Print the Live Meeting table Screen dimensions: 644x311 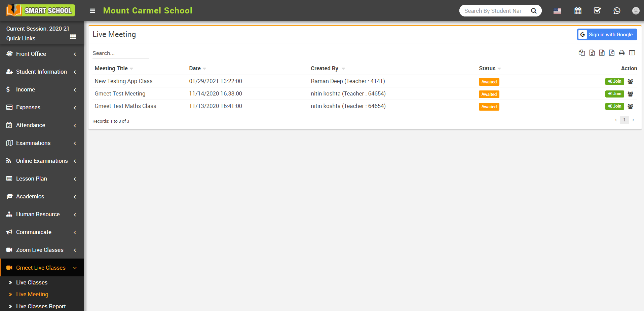tap(621, 53)
